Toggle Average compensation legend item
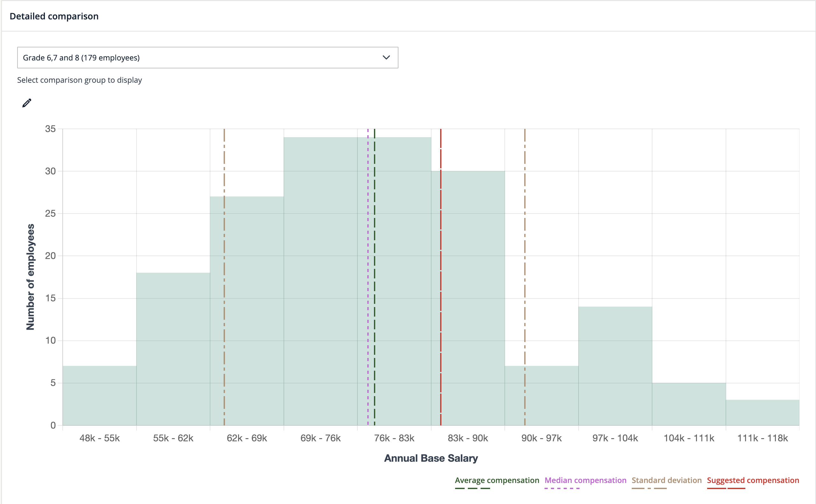Viewport: 816px width, 504px height. 497,480
